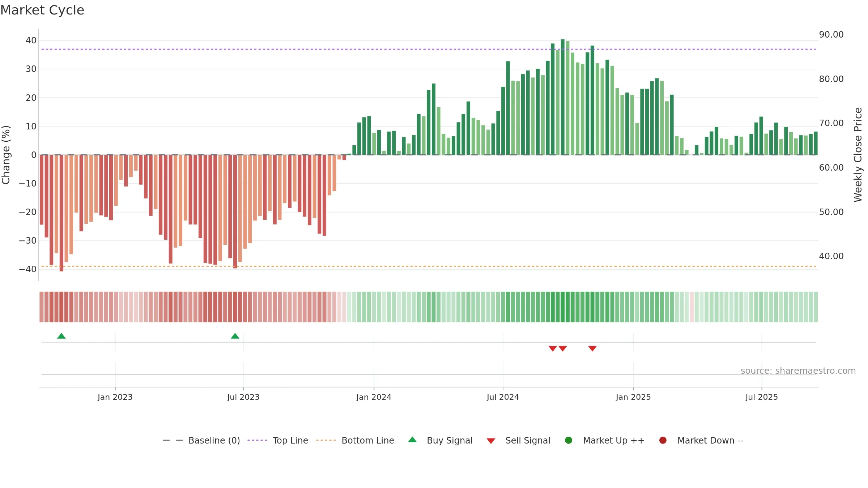
Task: Click the green Market Up circle icon
Action: [569, 440]
